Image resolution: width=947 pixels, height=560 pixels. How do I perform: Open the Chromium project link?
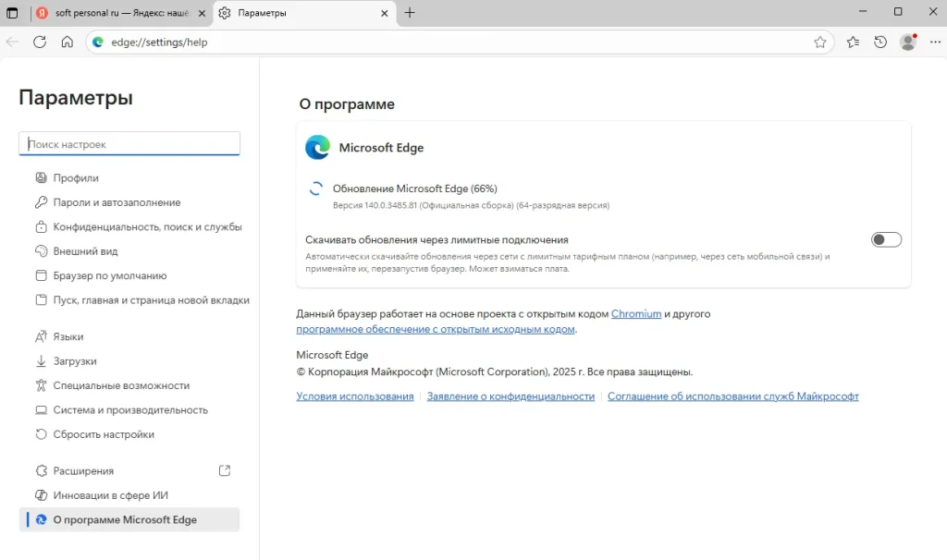click(636, 314)
